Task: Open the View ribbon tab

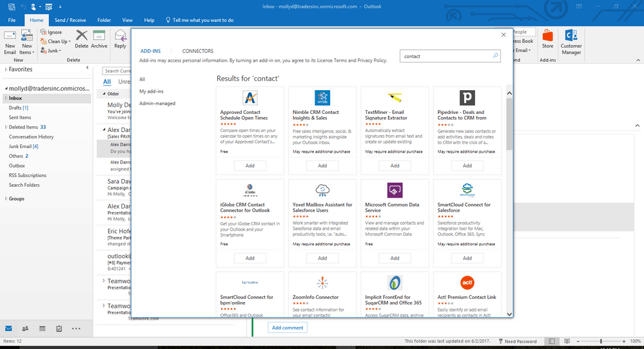Action: tap(128, 20)
